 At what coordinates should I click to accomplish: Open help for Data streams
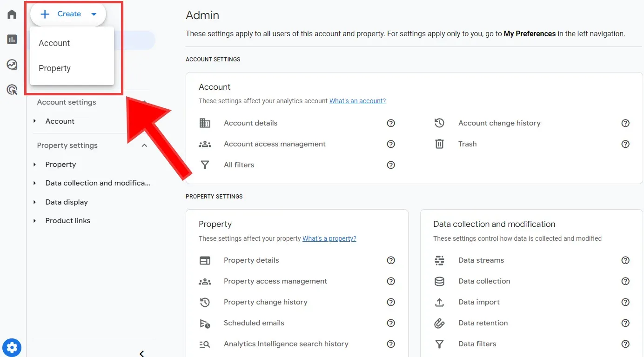coord(625,260)
